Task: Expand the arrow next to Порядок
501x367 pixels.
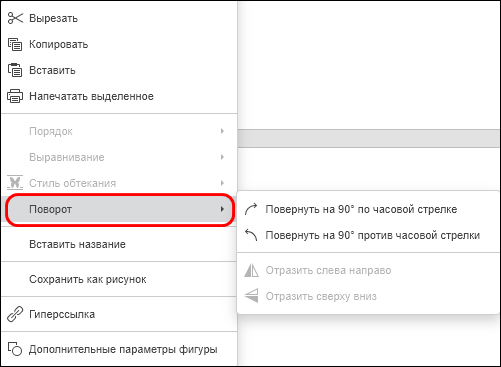Action: click(222, 131)
